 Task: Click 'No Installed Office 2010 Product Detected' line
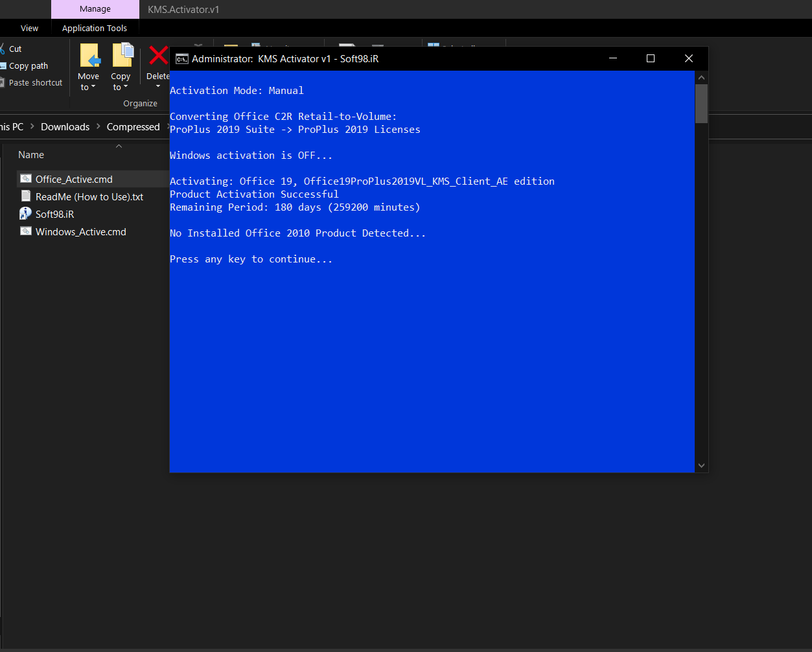tap(297, 233)
